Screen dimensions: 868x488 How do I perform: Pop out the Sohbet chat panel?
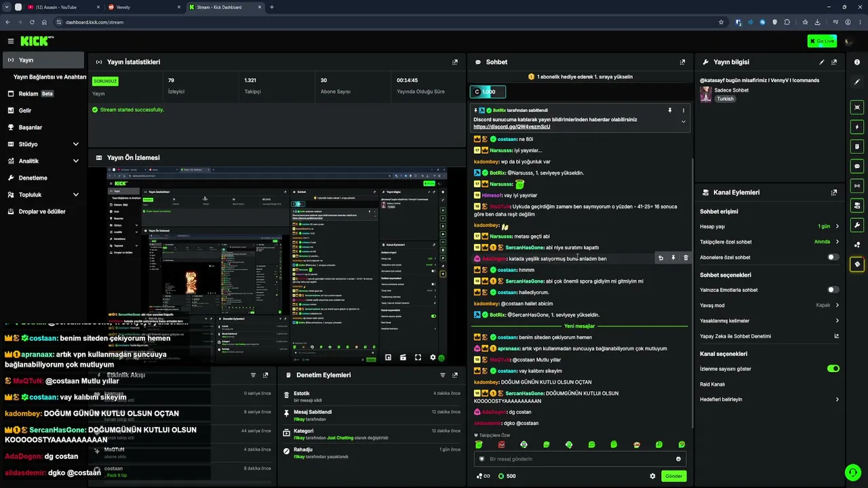[x=682, y=62]
